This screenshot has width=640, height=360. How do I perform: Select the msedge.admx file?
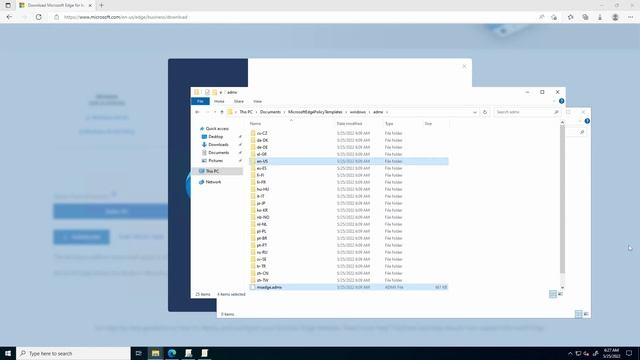[269, 287]
